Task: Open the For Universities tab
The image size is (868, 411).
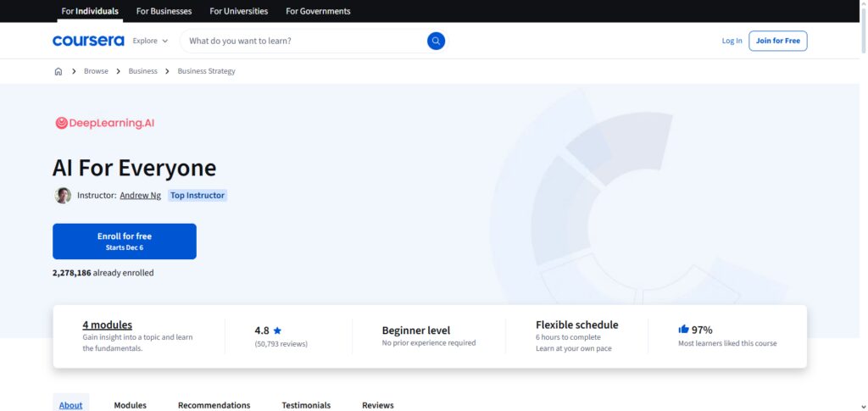Action: pyautogui.click(x=238, y=11)
